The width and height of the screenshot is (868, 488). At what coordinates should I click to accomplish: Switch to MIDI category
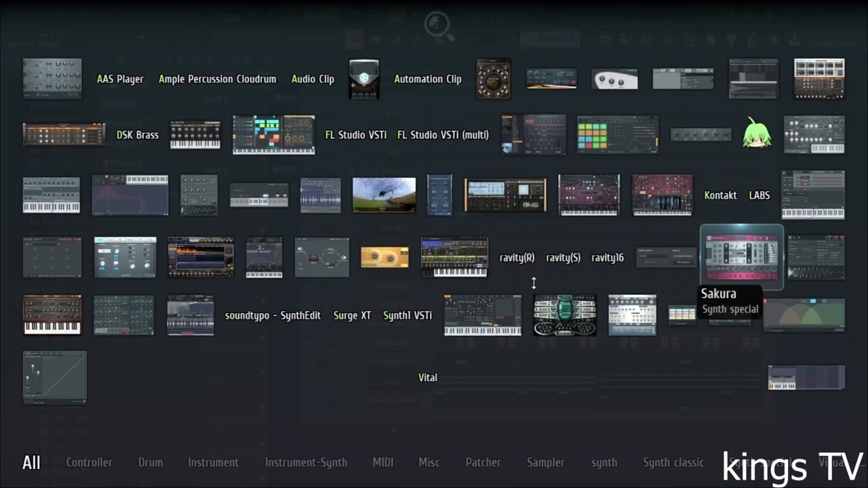383,462
